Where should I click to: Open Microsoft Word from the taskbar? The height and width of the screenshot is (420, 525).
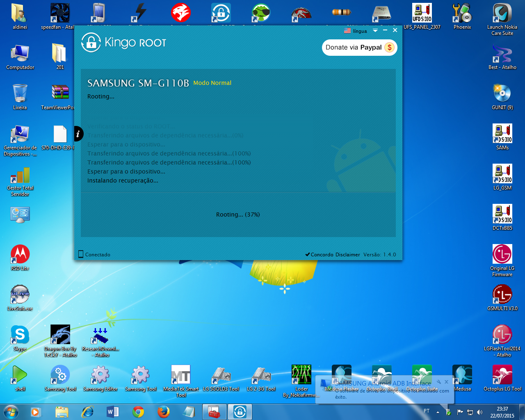[113, 411]
